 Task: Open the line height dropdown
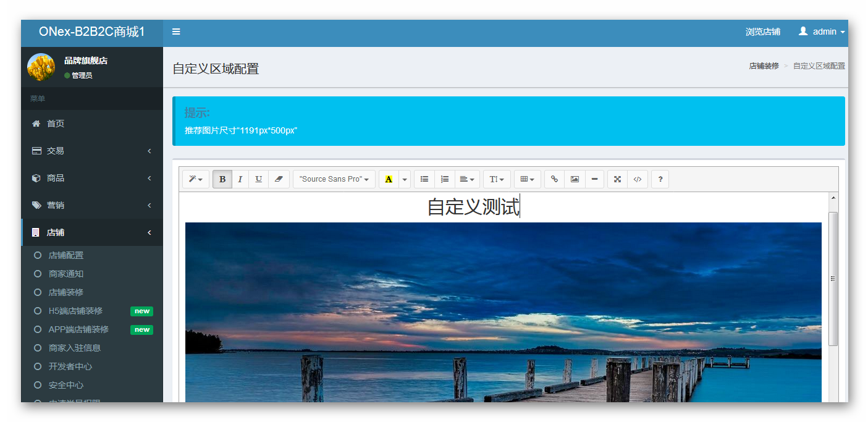pyautogui.click(x=497, y=179)
